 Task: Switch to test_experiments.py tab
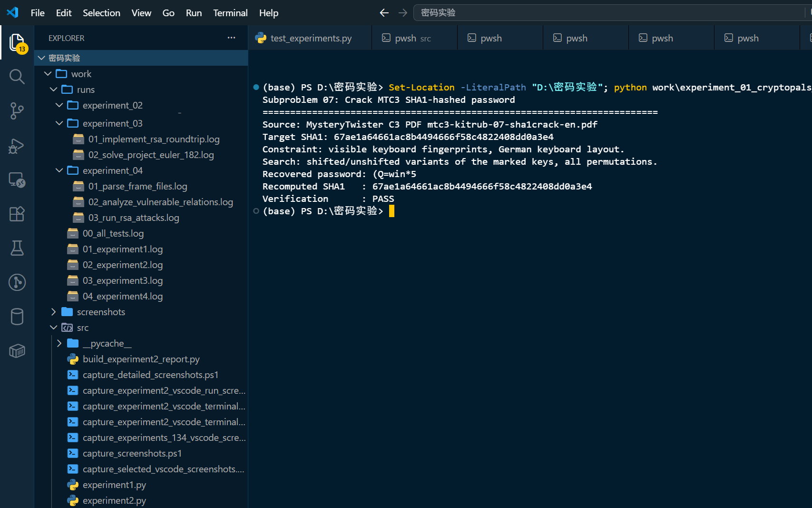(x=310, y=38)
